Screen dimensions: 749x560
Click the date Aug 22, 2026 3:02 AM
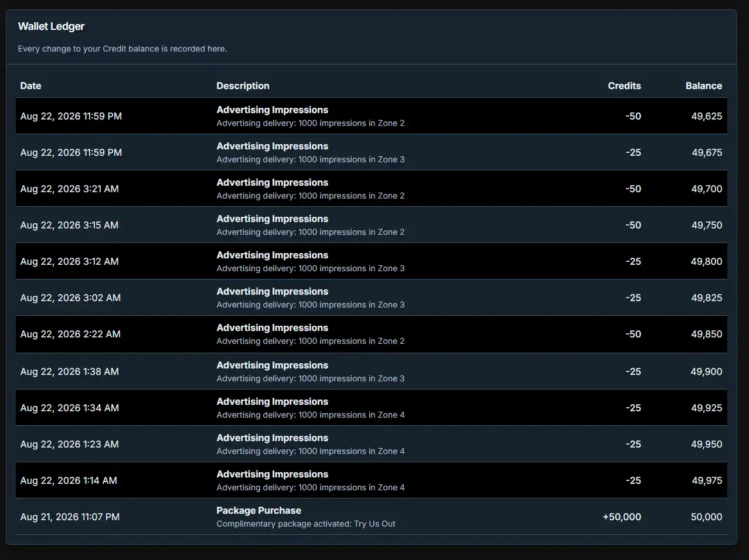[x=70, y=298]
